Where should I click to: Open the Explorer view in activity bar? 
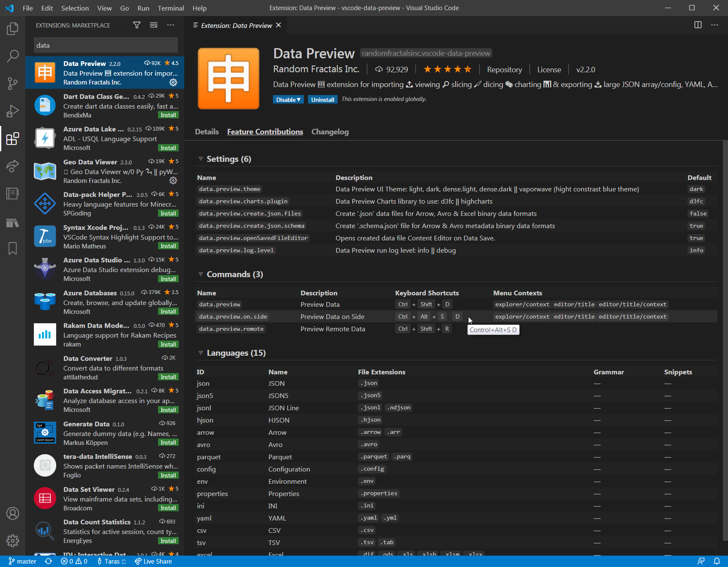click(x=13, y=29)
